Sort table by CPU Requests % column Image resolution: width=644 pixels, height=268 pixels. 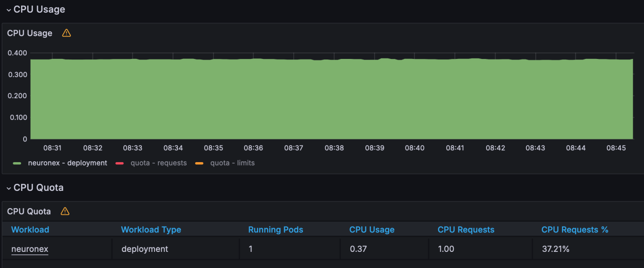(x=575, y=230)
